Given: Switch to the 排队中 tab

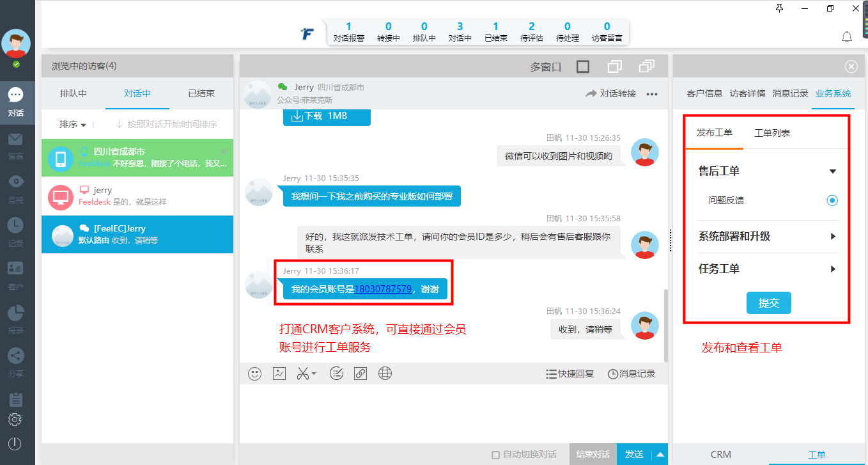Looking at the screenshot, I should (x=74, y=93).
